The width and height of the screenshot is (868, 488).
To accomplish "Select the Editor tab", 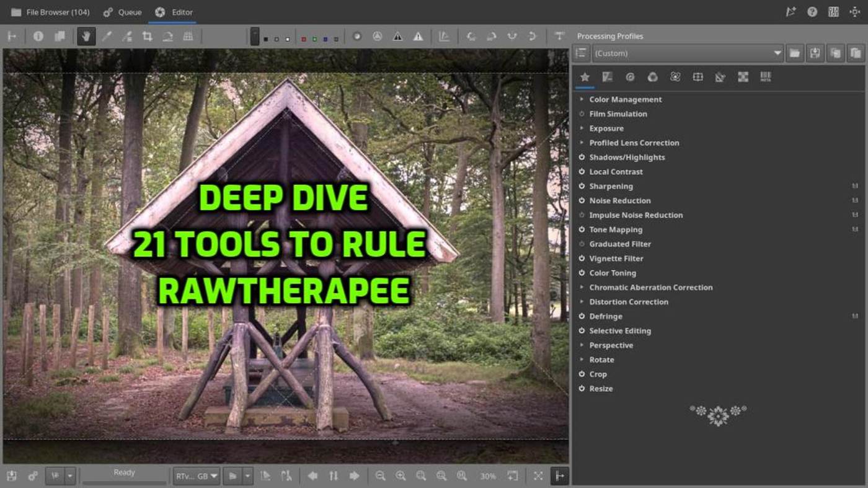I will click(174, 12).
